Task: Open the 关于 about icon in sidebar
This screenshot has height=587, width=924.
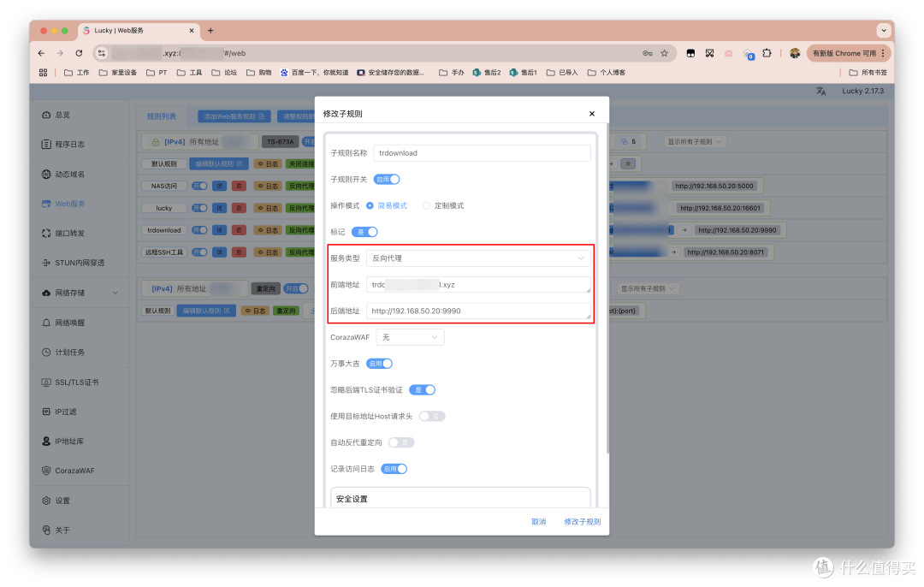Action: click(x=46, y=530)
